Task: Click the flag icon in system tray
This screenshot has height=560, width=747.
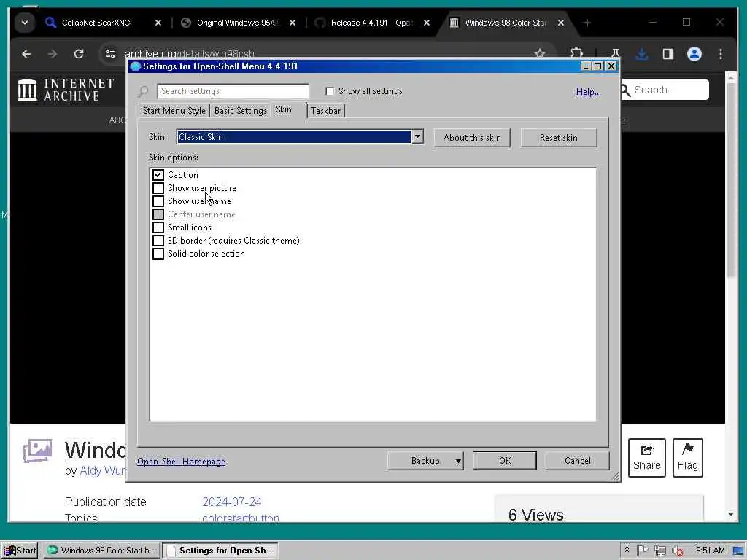Action: click(642, 551)
